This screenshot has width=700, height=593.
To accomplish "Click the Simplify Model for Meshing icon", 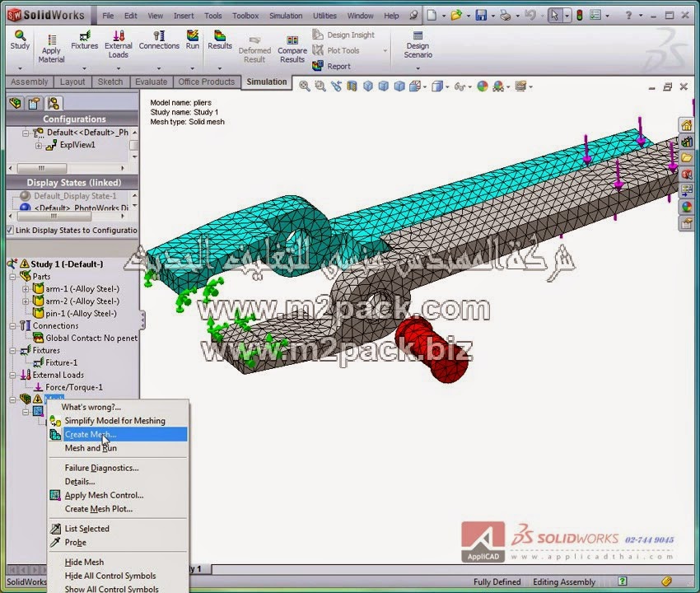I will point(55,421).
